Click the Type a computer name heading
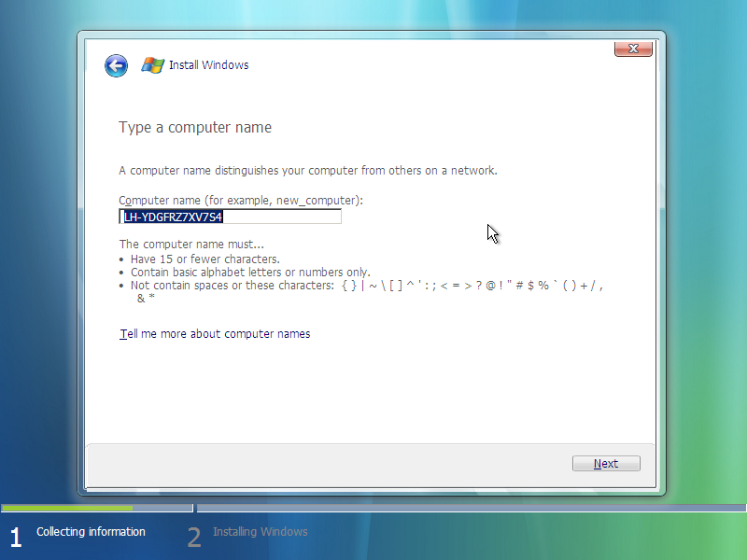This screenshot has width=747, height=560. coord(195,127)
